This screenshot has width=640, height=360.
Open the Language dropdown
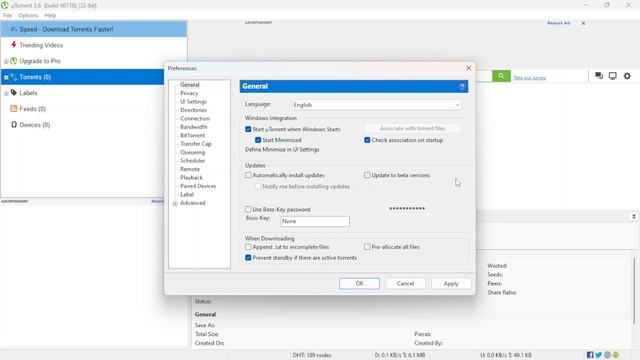coord(376,105)
